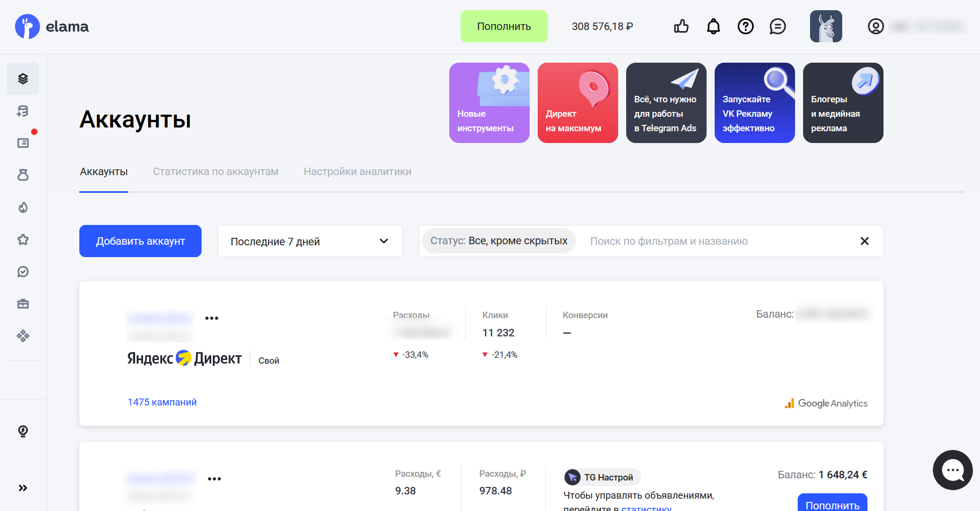Switch to the 'Статистика по аккаунтам' tab
The width and height of the screenshot is (980, 511).
point(216,171)
